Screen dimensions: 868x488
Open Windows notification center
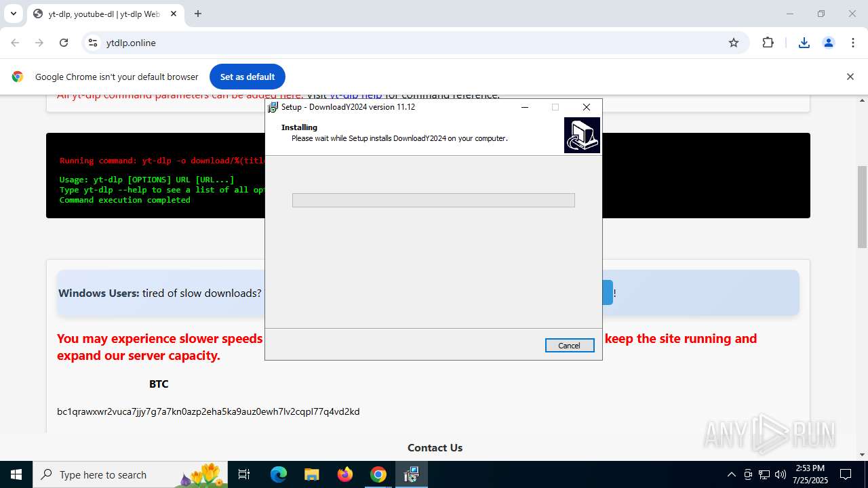pos(846,474)
